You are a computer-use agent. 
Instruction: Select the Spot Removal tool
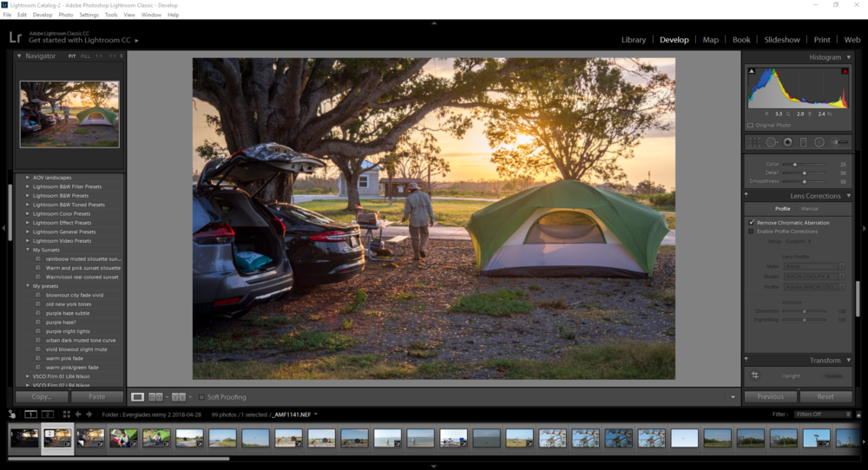[772, 141]
